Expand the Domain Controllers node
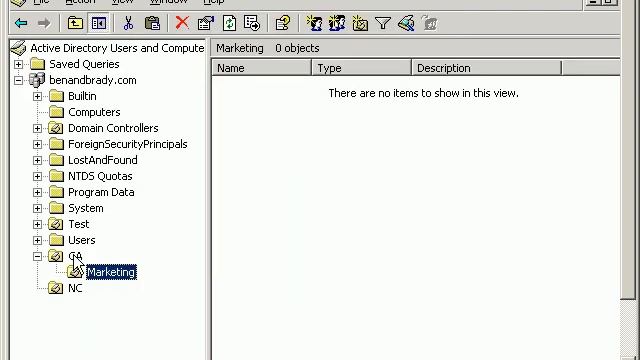640x360 pixels. coord(38,128)
